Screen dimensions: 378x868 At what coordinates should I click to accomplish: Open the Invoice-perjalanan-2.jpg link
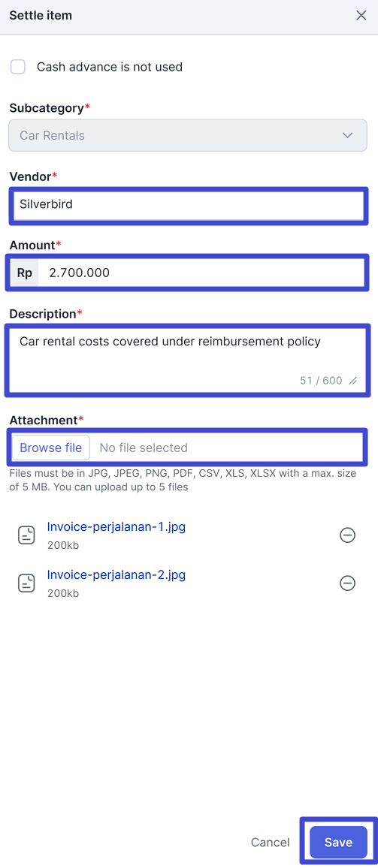pos(116,574)
